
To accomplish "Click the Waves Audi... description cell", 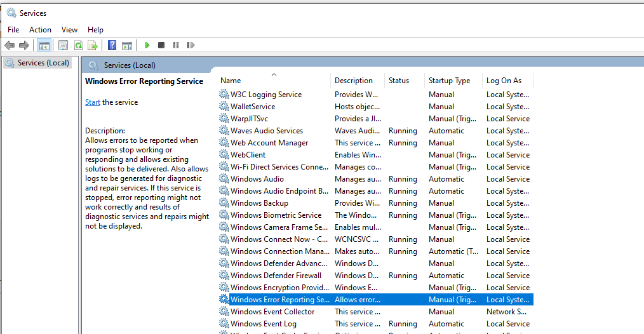I will [358, 131].
